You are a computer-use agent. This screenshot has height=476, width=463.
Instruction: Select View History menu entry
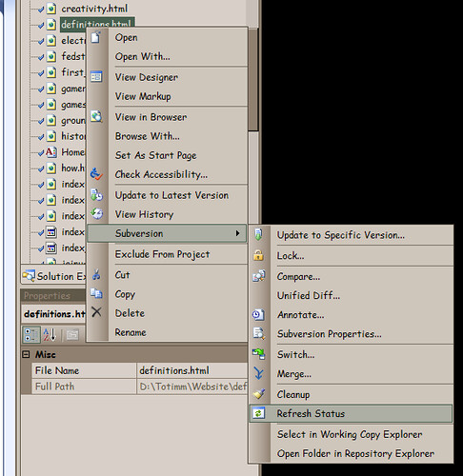[167, 214]
